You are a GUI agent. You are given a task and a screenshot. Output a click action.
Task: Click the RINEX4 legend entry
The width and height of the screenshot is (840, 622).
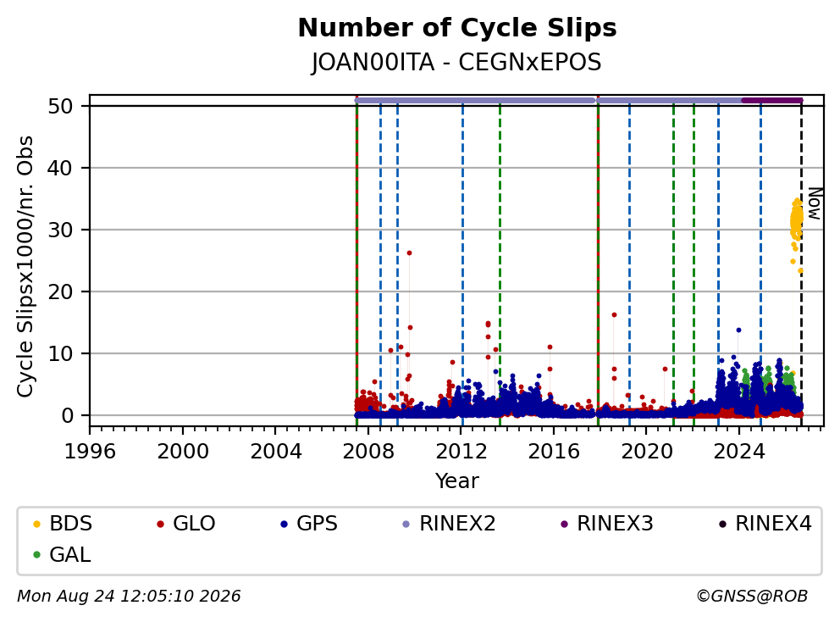coord(765,524)
